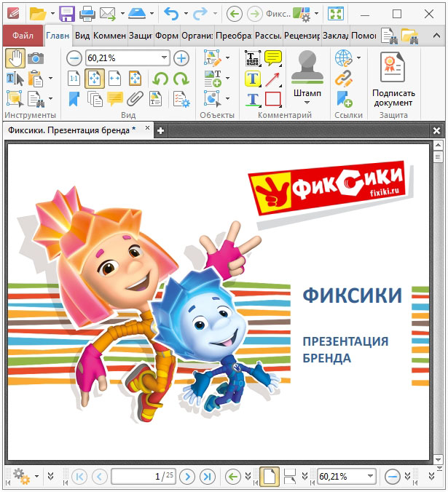Image resolution: width=448 pixels, height=492 pixels.
Task: Open the ribbon zoom percentage dropdown
Action: coord(164,58)
